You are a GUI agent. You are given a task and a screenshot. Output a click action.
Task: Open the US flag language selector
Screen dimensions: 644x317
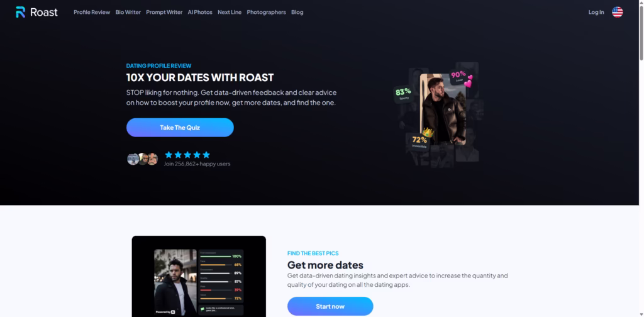click(x=618, y=13)
